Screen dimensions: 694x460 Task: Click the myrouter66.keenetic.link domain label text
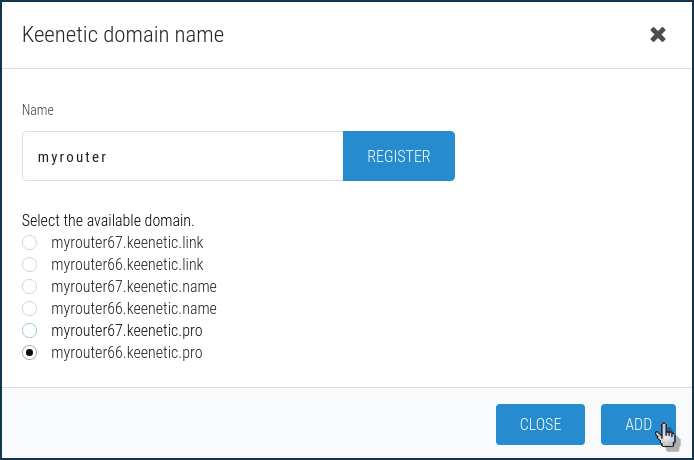coord(127,265)
